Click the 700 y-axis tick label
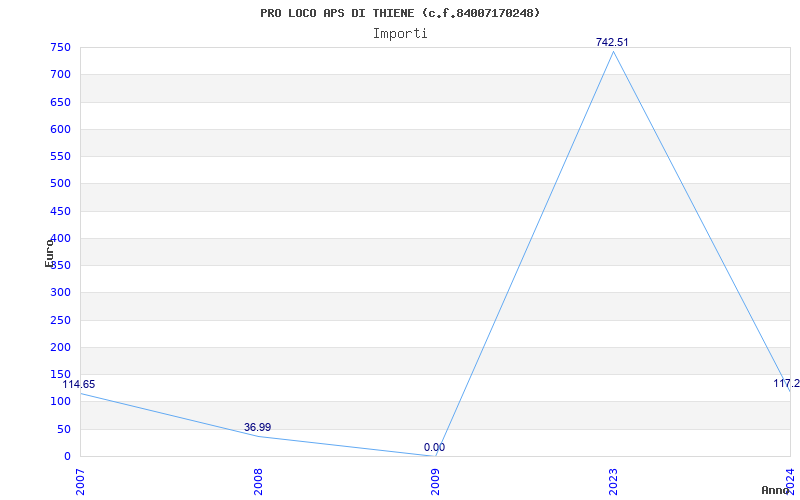Screen dimensions: 800x500 point(60,74)
